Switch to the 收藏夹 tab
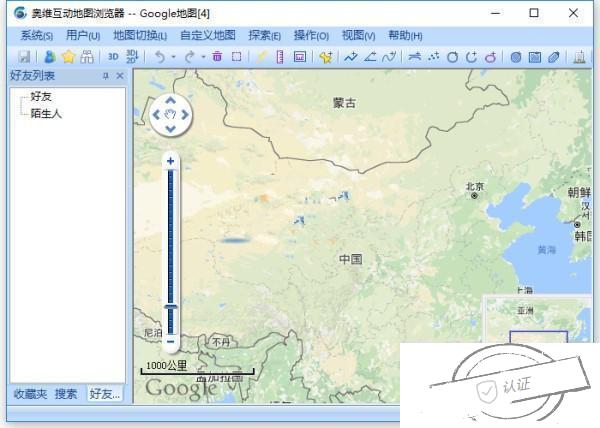The image size is (600, 428). [x=29, y=394]
